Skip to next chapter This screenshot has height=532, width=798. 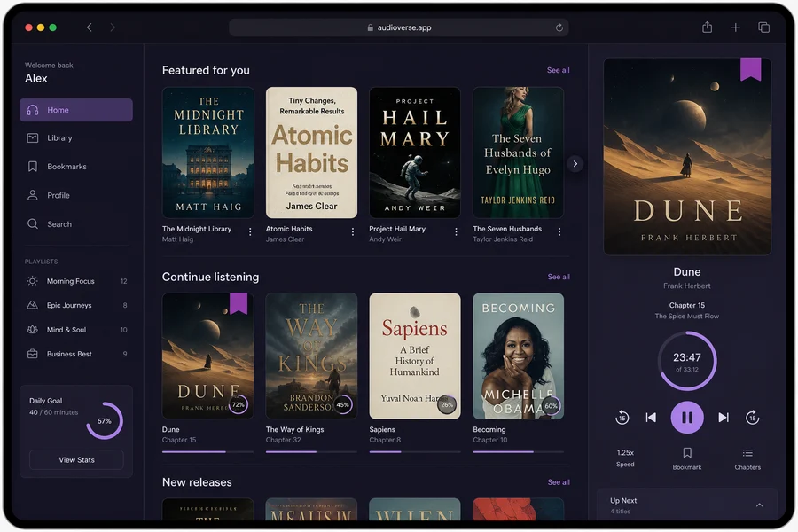(x=724, y=418)
